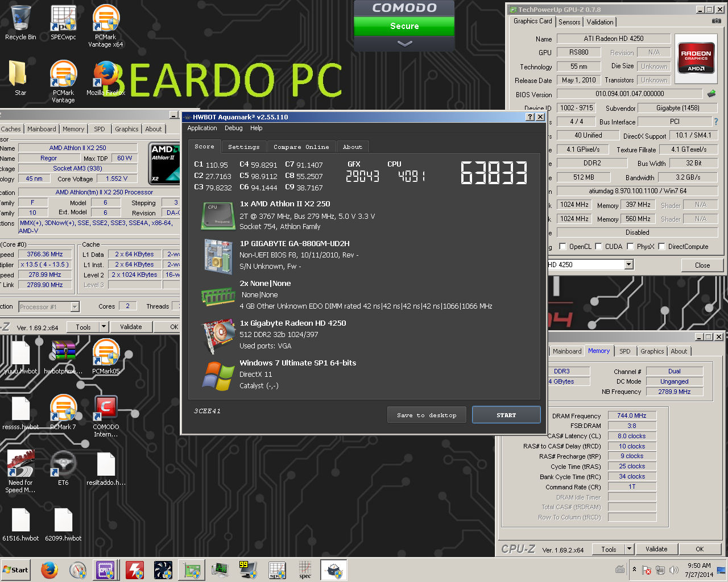Click Validate in the left CPU-Z window
This screenshot has height=582, width=728.
point(131,327)
